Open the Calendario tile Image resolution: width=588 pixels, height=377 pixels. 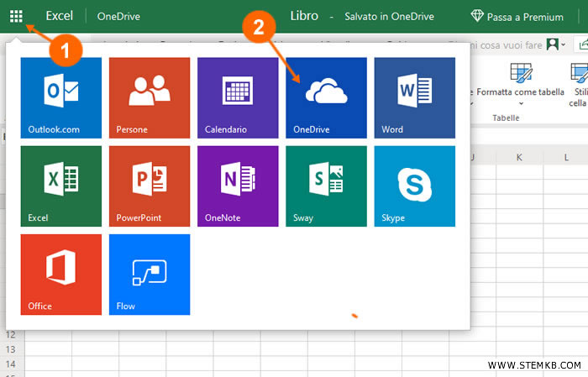pos(238,97)
